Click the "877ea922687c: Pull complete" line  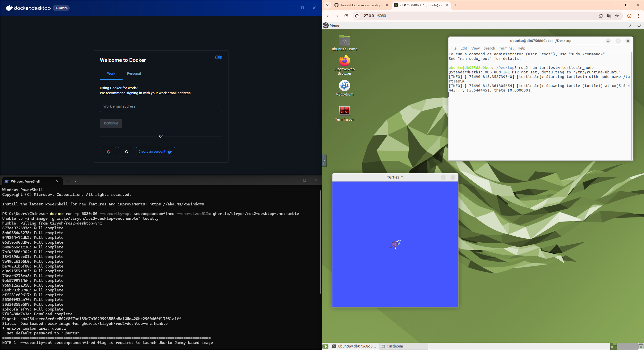pyautogui.click(x=33, y=228)
